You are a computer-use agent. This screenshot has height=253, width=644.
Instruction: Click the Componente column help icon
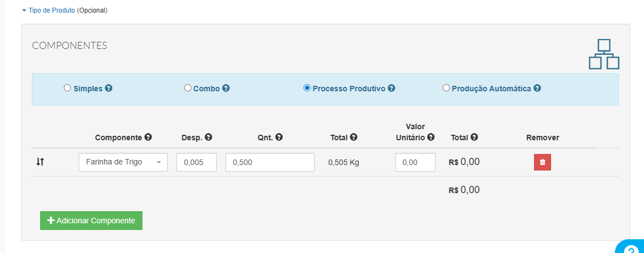click(148, 137)
